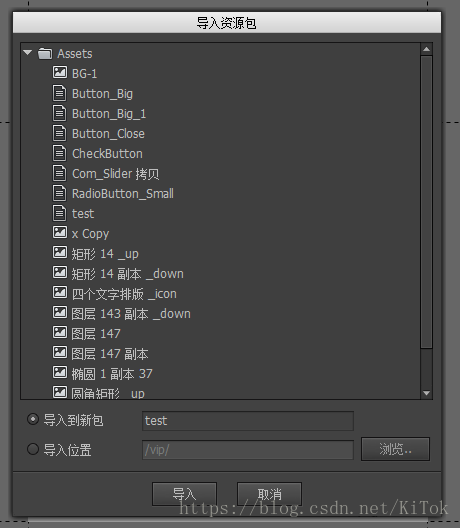
Task: Click the /vip/ import location field
Action: (248, 450)
